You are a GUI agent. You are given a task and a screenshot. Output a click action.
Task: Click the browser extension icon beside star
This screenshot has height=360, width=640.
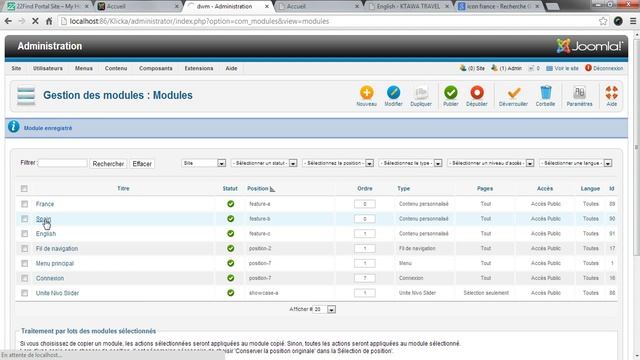click(x=618, y=21)
